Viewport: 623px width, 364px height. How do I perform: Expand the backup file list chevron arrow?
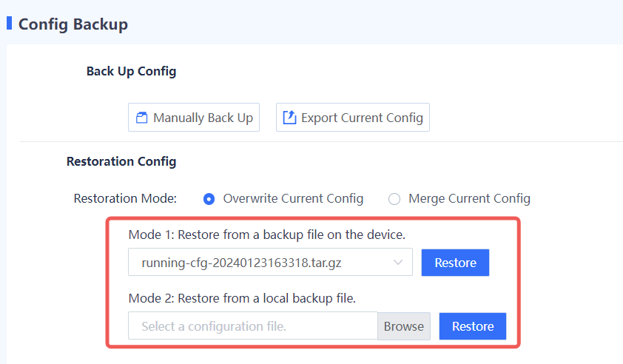pyautogui.click(x=398, y=262)
